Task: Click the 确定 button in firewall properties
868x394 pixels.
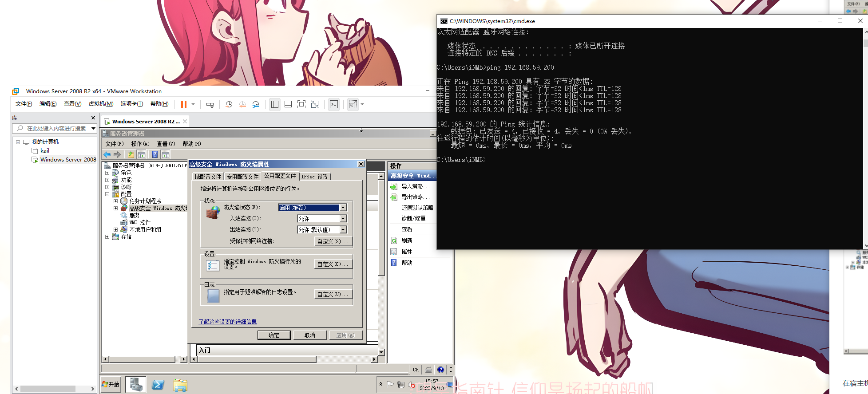Action: (273, 335)
